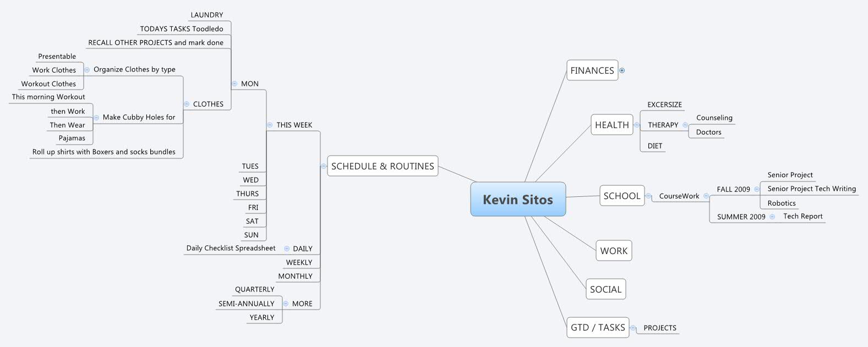This screenshot has width=868, height=347.
Task: Select the LAUNDRY task under MON
Action: [x=207, y=15]
